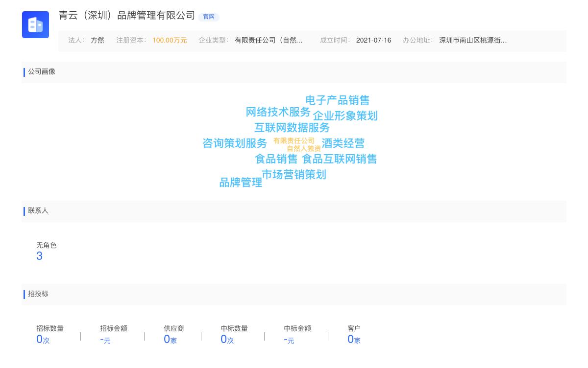The width and height of the screenshot is (588, 368).
Task: Click word cloud tag 网络技术服务
Action: pos(278,112)
